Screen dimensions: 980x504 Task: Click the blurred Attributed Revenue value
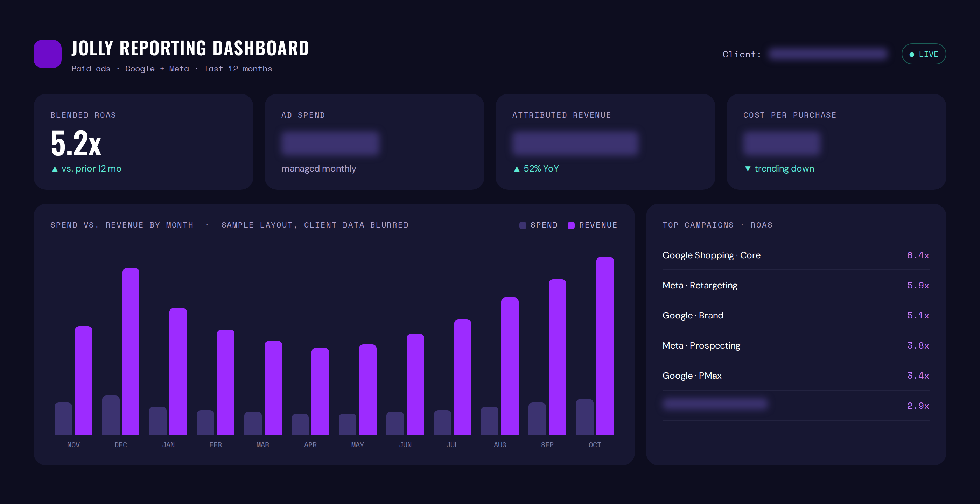(575, 143)
